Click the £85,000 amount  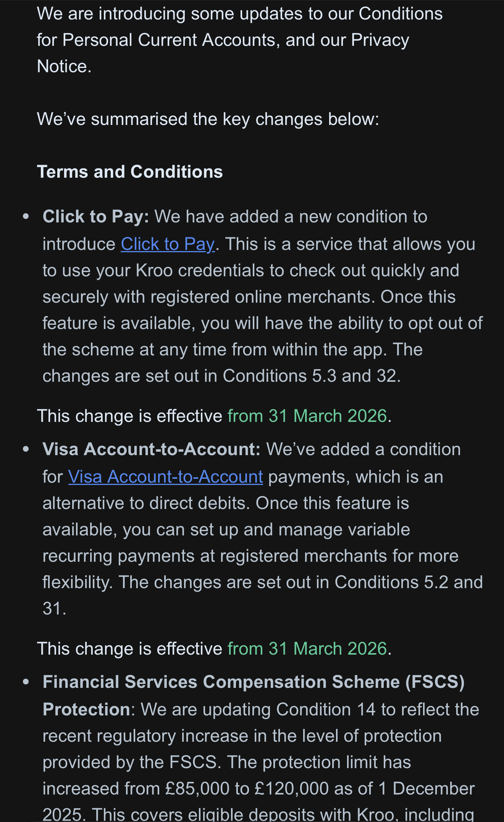click(197, 789)
